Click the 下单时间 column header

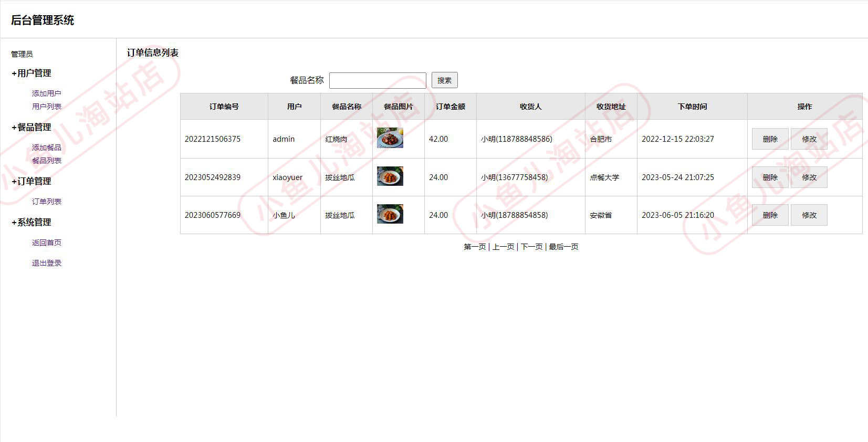[692, 107]
